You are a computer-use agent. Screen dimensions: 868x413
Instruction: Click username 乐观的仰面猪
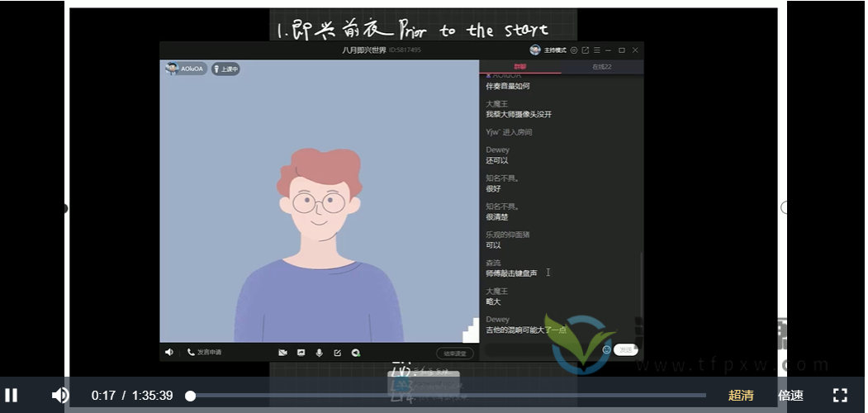click(x=508, y=235)
